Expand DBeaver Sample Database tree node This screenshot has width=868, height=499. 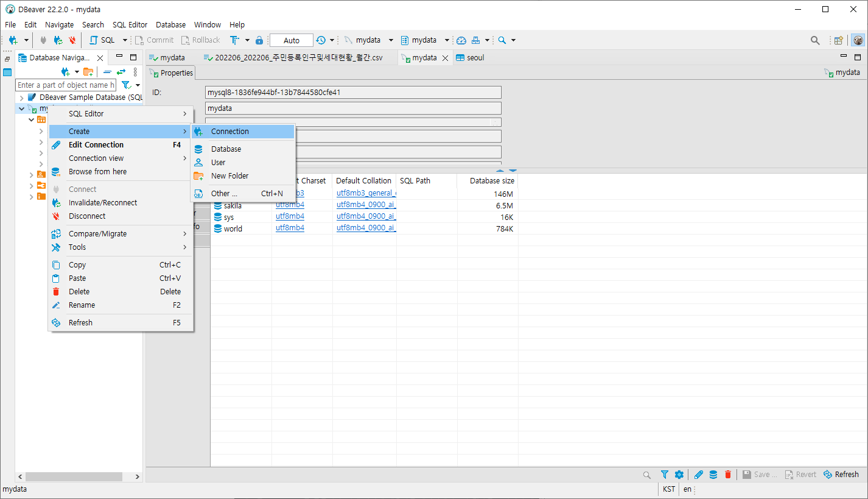(x=21, y=97)
